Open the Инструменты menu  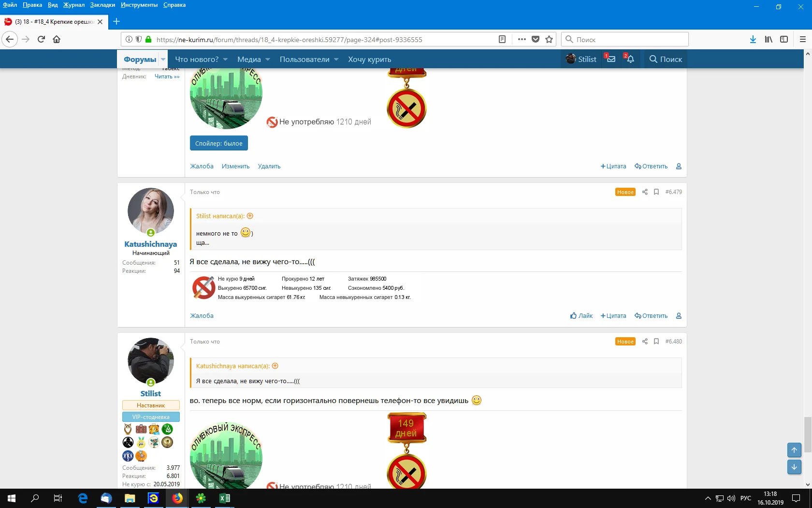139,5
